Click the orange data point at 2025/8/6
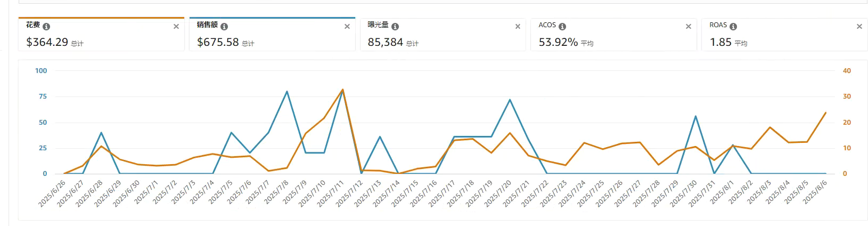This screenshot has width=868, height=226. [x=825, y=112]
